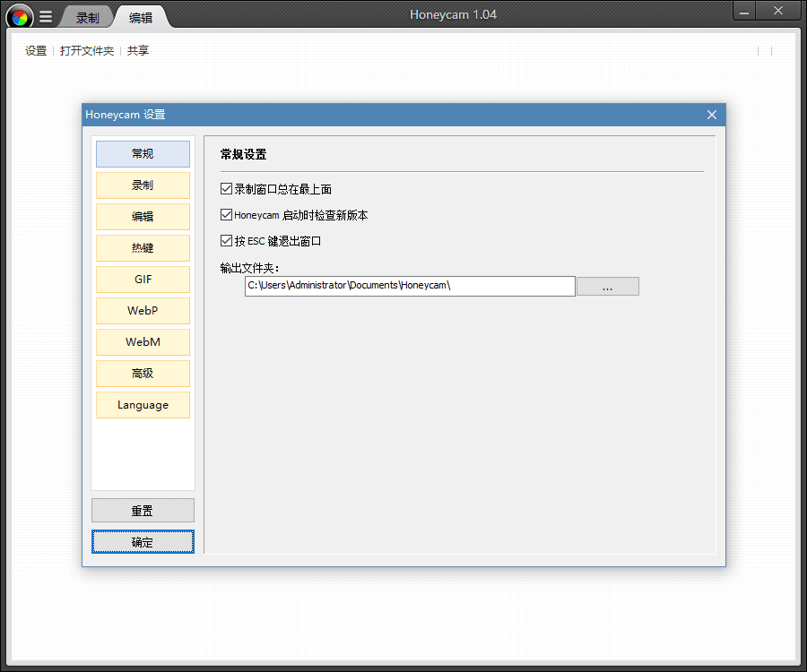807x672 pixels.
Task: Switch to the 录制 tab
Action: [88, 18]
